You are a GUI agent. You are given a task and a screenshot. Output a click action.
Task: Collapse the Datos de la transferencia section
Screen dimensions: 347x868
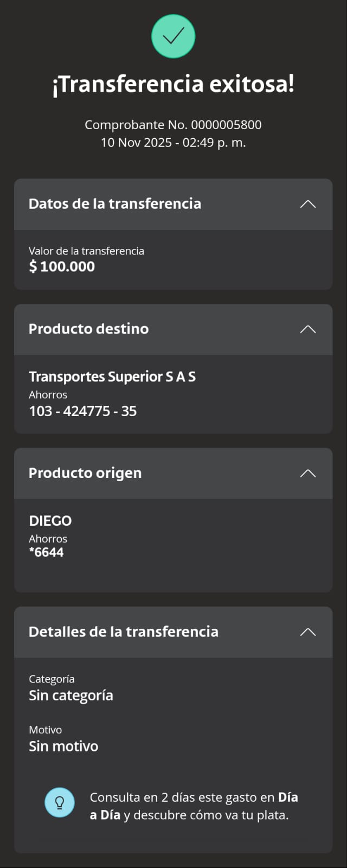pos(307,204)
